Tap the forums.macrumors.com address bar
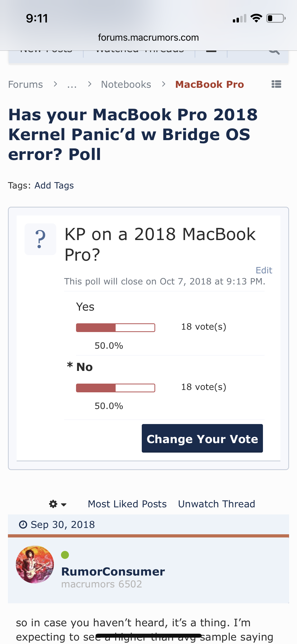The height and width of the screenshot is (644, 297). (x=148, y=38)
